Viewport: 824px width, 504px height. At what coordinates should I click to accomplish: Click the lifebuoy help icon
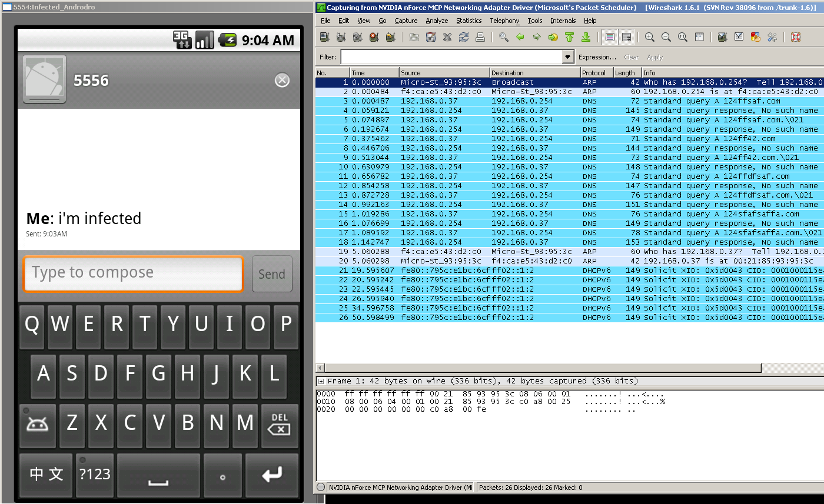[x=796, y=37]
